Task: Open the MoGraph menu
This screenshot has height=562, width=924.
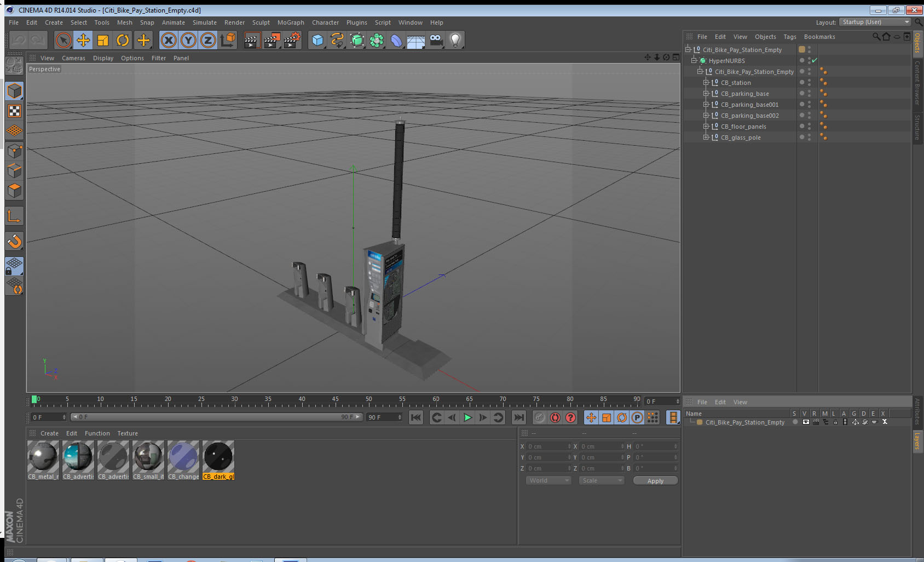Action: pos(291,22)
